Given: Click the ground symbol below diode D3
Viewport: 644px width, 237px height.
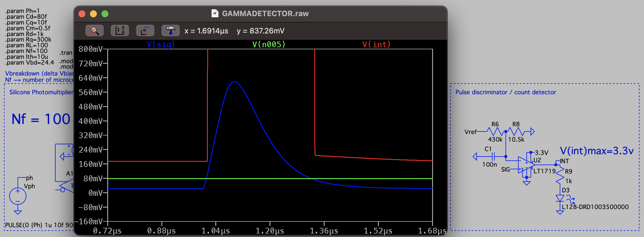Looking at the screenshot, I should [560, 212].
